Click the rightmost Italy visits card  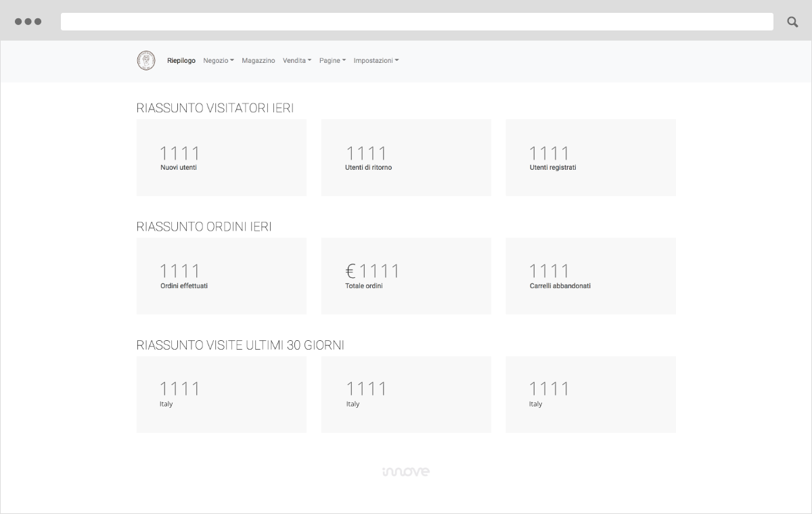pyautogui.click(x=590, y=394)
